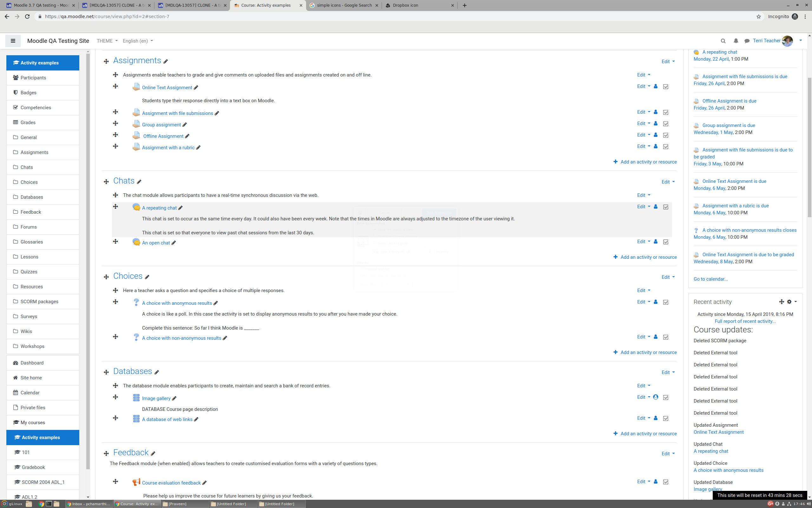
Task: Open the [Praveen] folder window in taskbar
Action: coord(185,504)
